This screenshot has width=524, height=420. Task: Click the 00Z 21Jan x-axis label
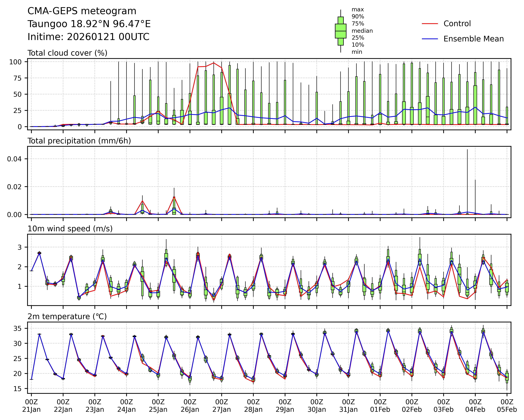[31, 406]
